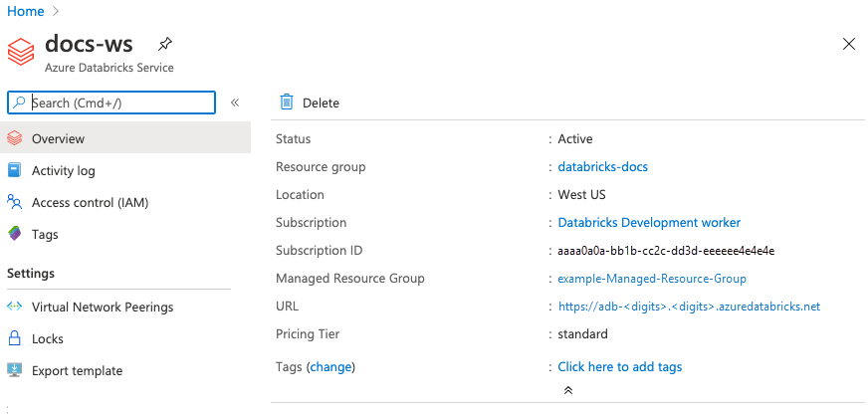
Task: Click the Subscription ID label
Action: [320, 251]
